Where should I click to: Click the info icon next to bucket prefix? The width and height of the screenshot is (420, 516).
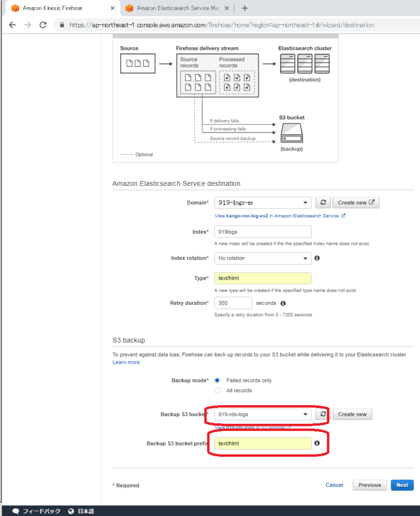(317, 443)
